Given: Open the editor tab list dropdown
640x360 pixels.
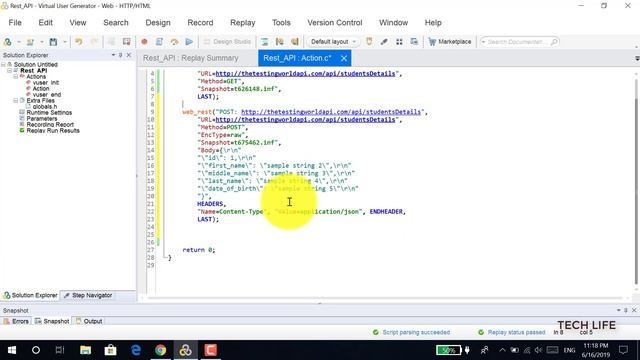Looking at the screenshot, I should (637, 59).
